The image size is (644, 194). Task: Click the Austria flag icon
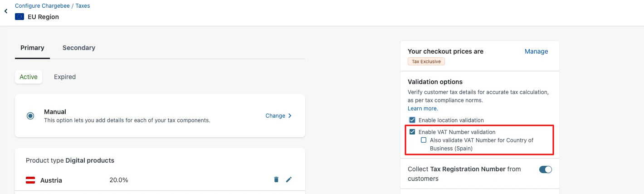pos(31,180)
